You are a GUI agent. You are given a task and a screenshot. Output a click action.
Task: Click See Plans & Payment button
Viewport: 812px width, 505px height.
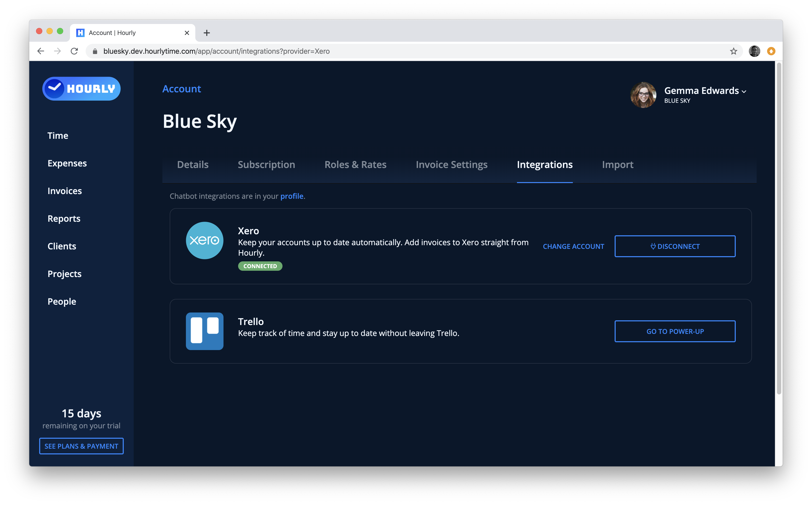tap(81, 446)
